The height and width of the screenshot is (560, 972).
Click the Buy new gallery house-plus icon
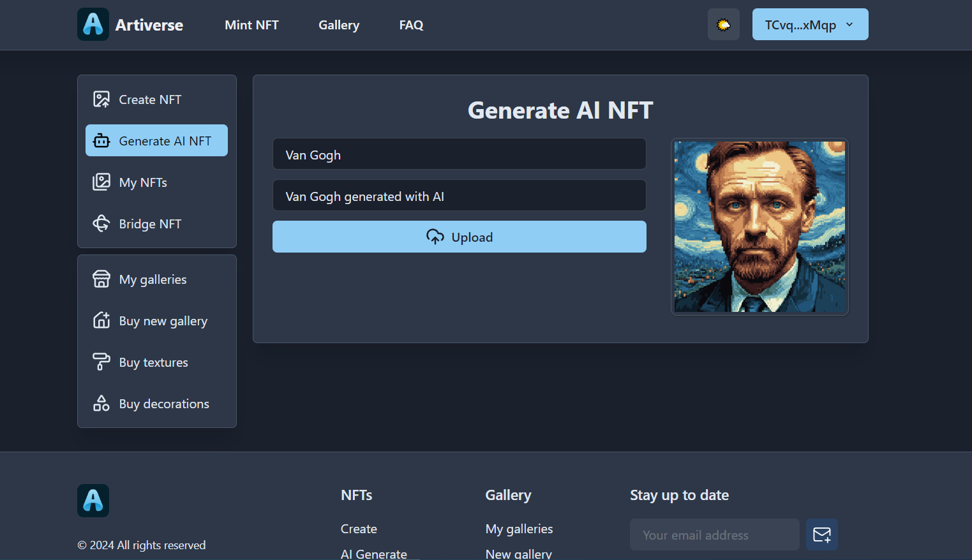[x=101, y=320]
